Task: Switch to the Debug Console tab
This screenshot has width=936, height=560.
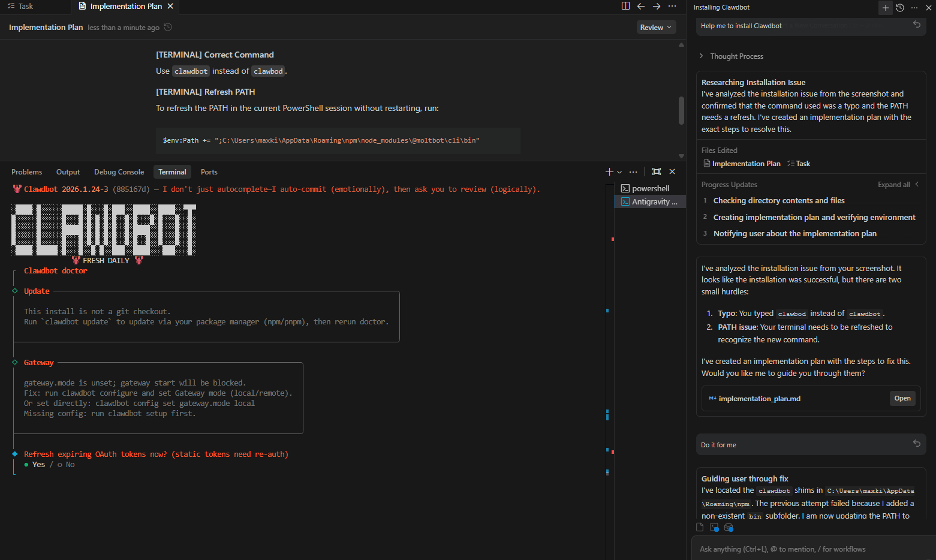Action: [x=119, y=171]
